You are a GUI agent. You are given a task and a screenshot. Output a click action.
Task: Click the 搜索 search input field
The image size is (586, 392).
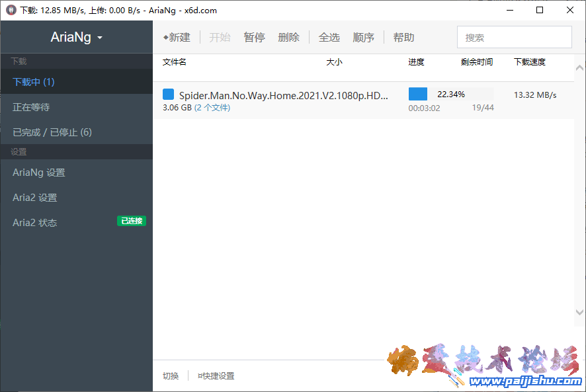pos(514,38)
